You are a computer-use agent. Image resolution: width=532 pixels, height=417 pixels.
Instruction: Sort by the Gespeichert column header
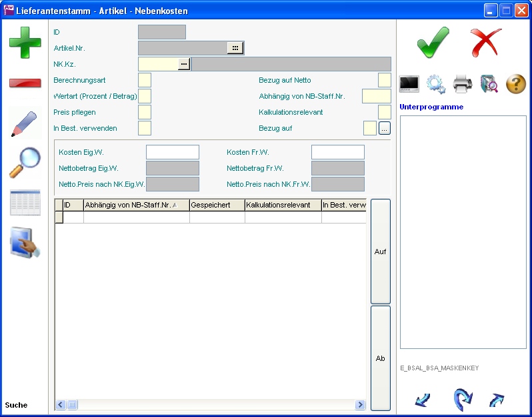tap(217, 205)
